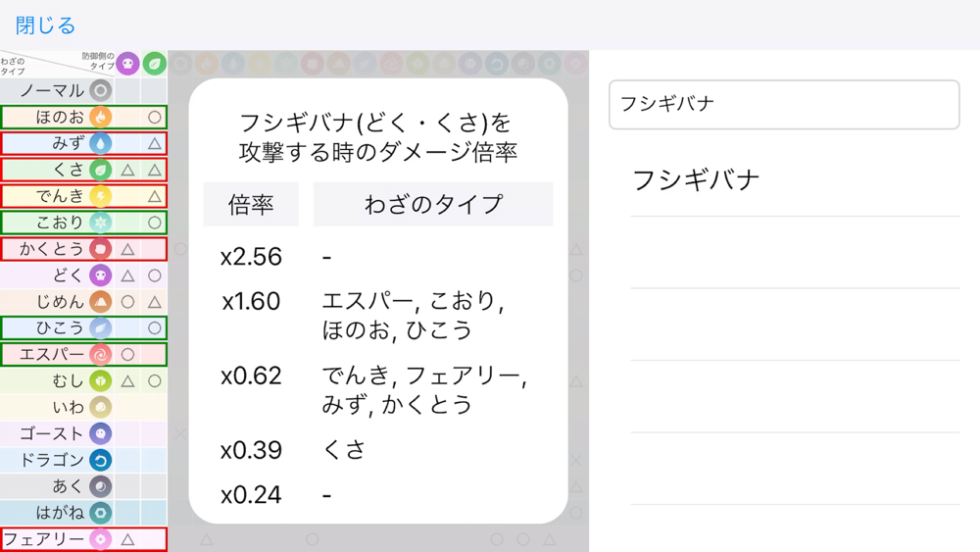The width and height of the screenshot is (980, 552).
Task: Select the フェアリー type row label
Action: pyautogui.click(x=44, y=539)
